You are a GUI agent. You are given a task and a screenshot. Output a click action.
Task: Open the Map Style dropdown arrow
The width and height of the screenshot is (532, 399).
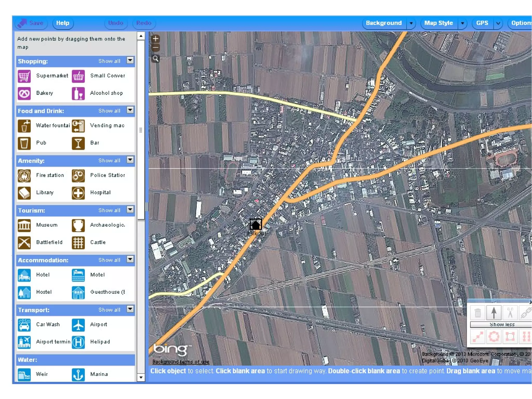(x=462, y=23)
